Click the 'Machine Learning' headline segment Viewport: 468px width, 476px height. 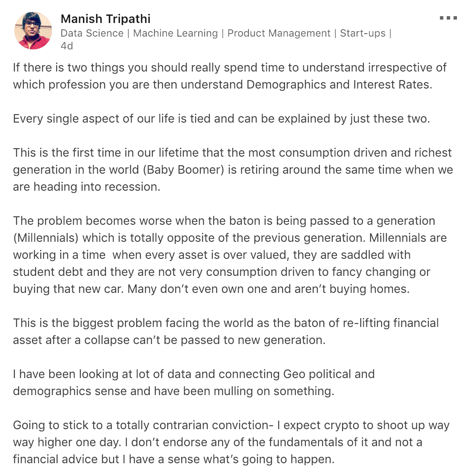click(175, 33)
